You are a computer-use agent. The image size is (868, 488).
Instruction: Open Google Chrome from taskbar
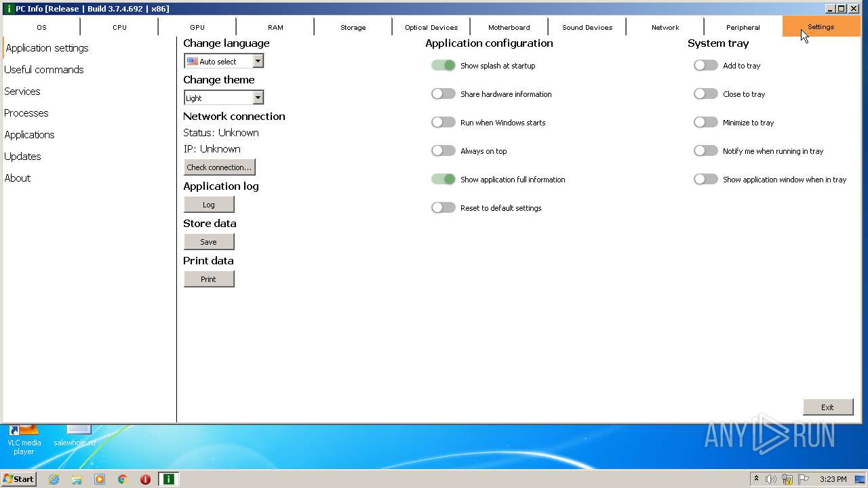pos(123,479)
